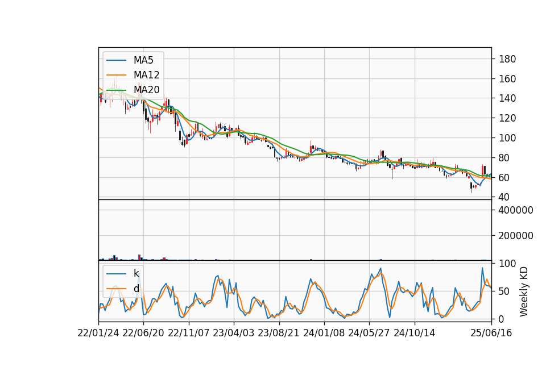Click the 23/08/21 date label
The image size is (546, 392).
279,333
